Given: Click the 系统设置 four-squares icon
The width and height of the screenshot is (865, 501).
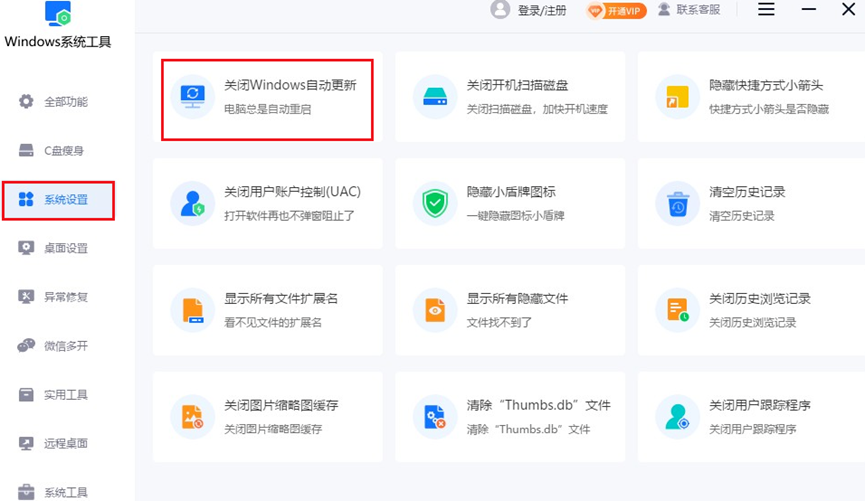Looking at the screenshot, I should click(26, 199).
